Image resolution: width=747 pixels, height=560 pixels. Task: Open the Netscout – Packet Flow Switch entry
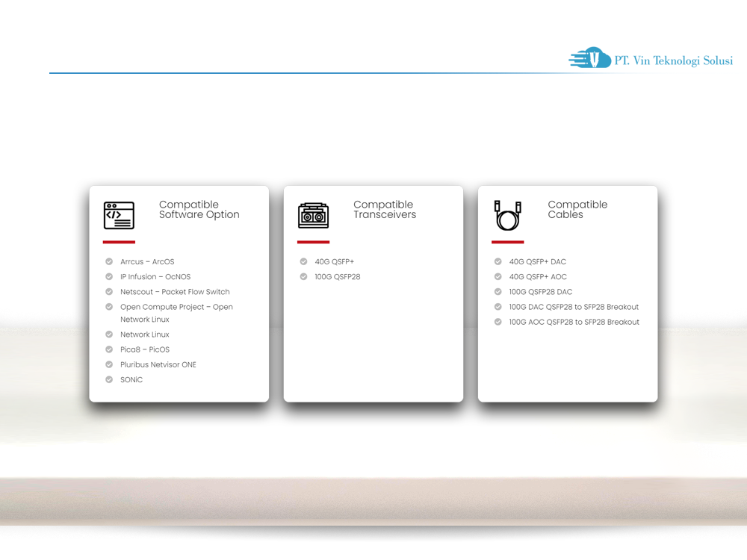point(175,291)
